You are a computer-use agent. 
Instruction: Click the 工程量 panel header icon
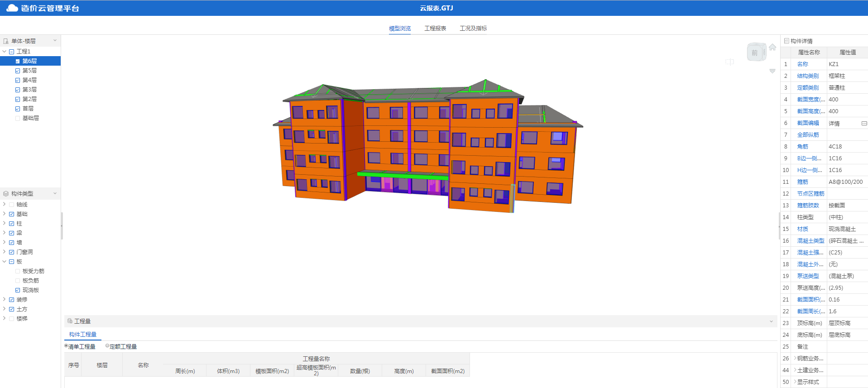(70, 321)
